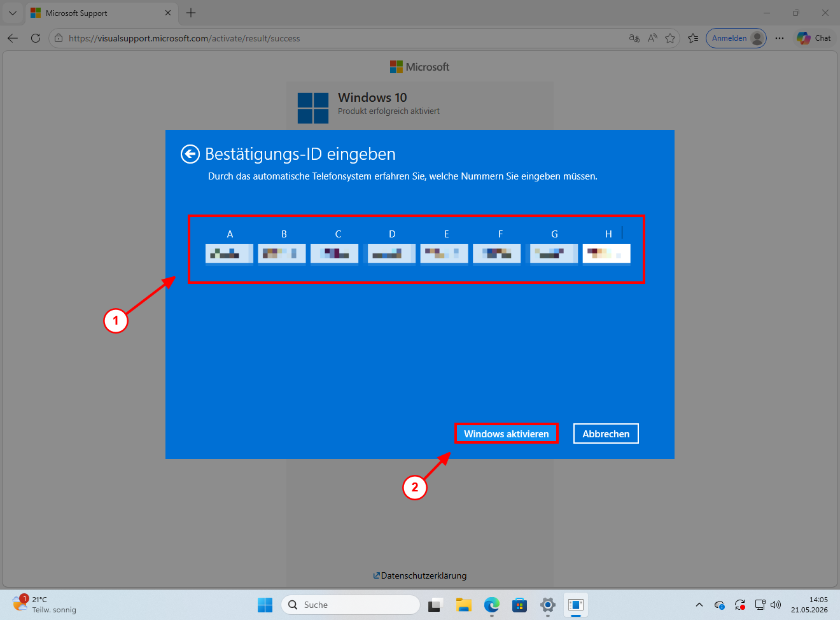Screen dimensions: 840x620
Task: Open Microsoft Store from taskbar
Action: [x=520, y=605]
